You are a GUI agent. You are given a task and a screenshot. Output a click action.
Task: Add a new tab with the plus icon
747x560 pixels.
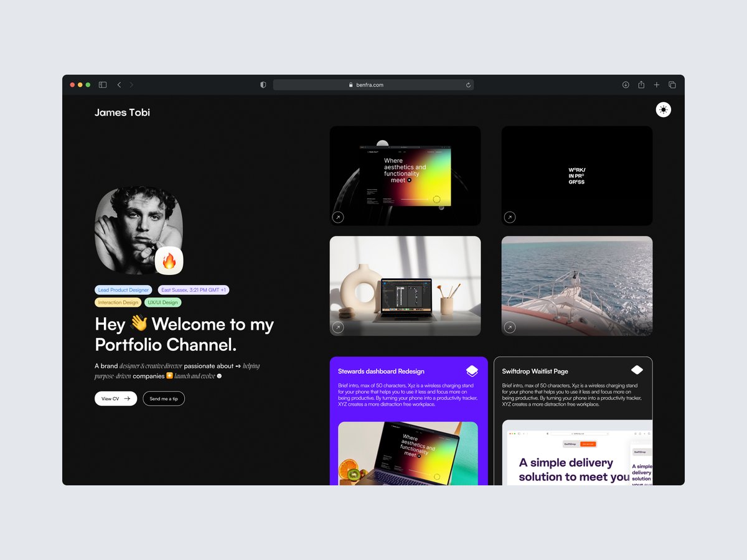click(x=657, y=85)
